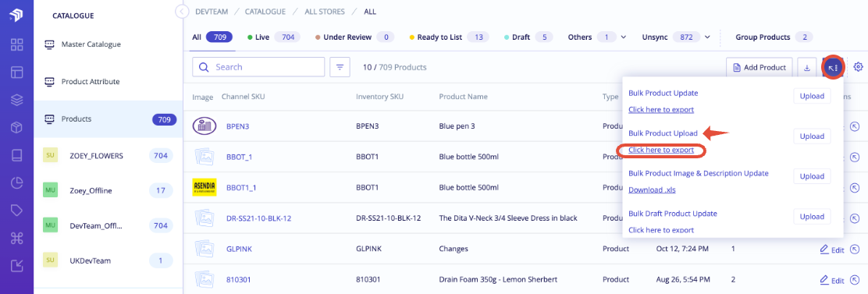
Task: Collapse the Catalogue side panel arrow
Action: click(x=181, y=12)
